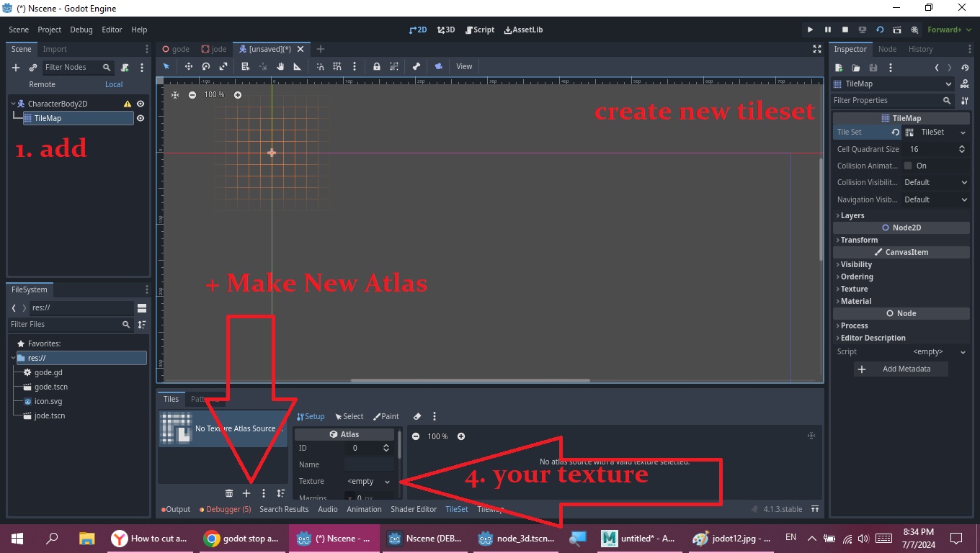The image size is (980, 553).
Task: Open the Debug menu
Action: pos(81,30)
